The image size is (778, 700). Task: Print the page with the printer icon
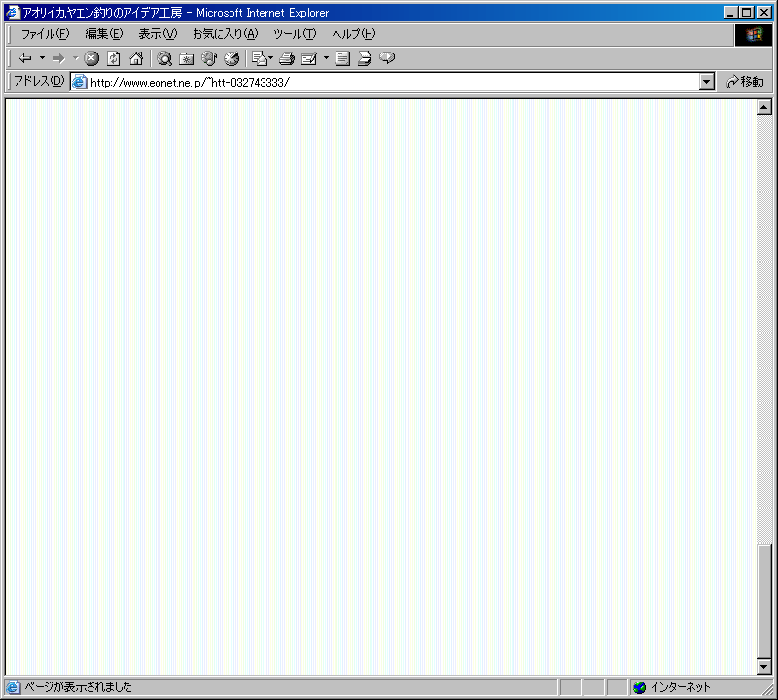(287, 58)
